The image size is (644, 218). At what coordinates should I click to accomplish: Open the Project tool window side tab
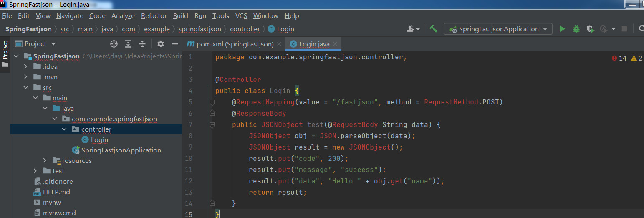5,54
